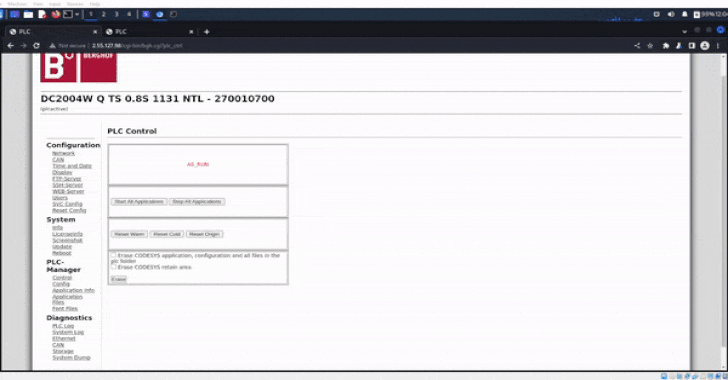Click Stop All Applications button
Viewport: 728px width, 380px height.
click(197, 202)
